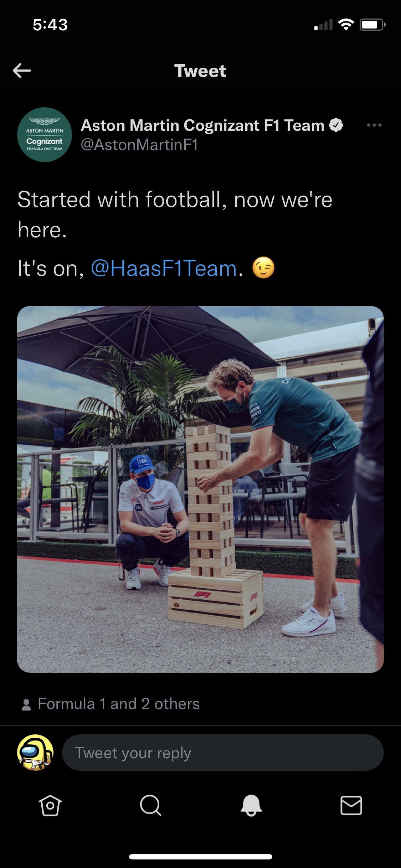The image size is (401, 868).
Task: Open the Messages envelope icon
Action: coord(351,805)
